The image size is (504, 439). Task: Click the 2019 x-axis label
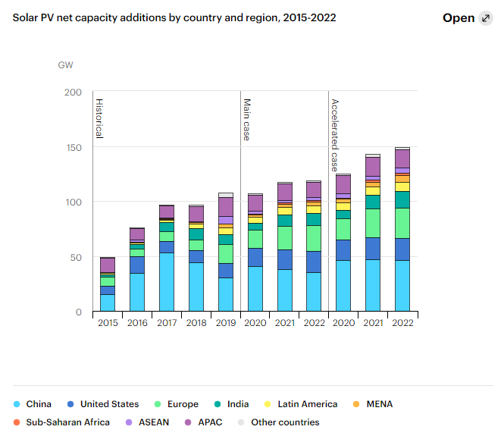(226, 322)
